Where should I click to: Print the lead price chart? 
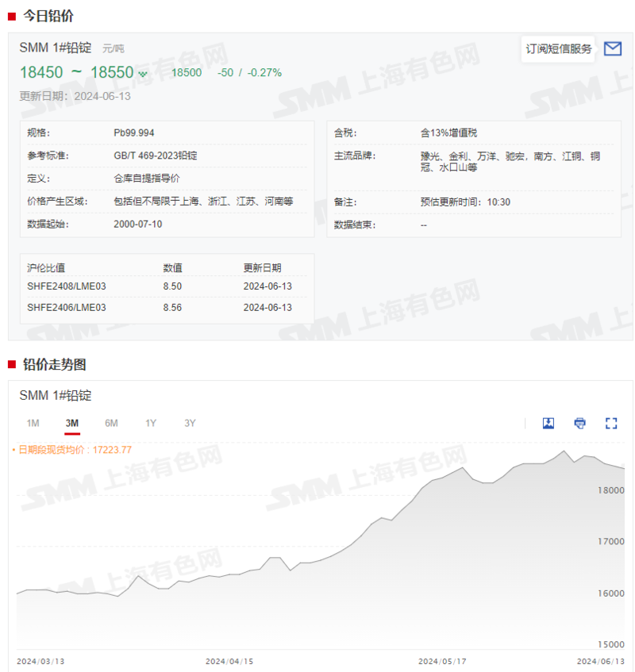tap(579, 424)
